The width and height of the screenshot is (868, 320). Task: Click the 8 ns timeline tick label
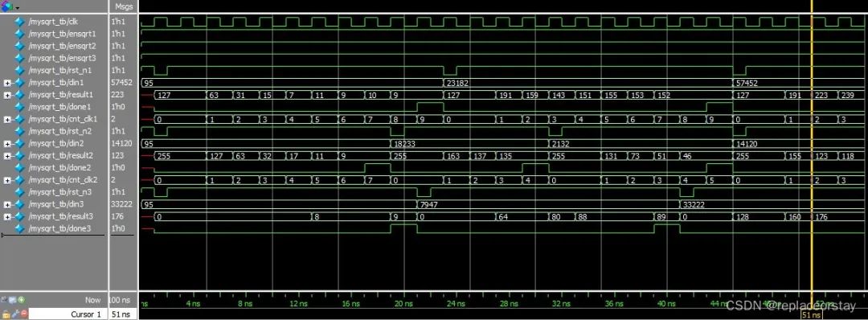pyautogui.click(x=245, y=304)
